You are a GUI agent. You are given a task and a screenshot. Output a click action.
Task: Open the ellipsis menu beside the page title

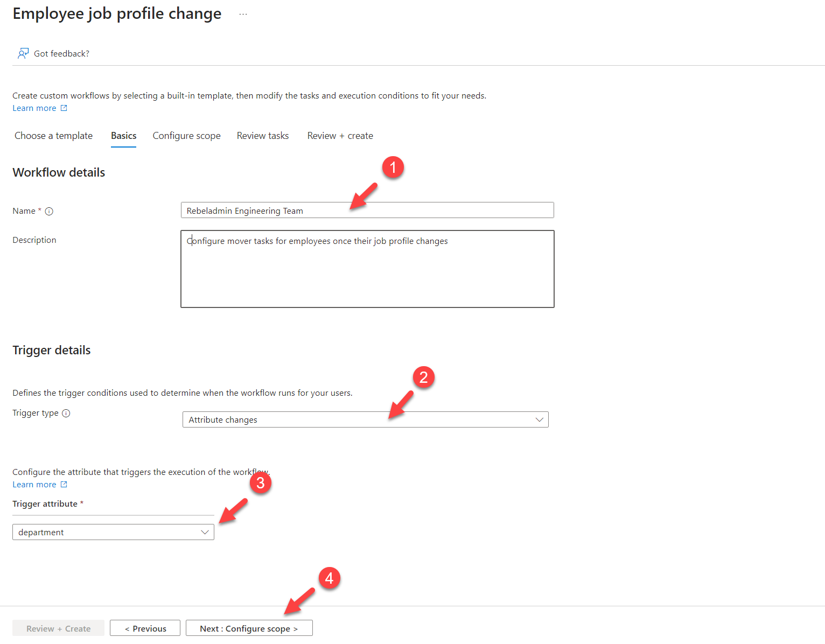click(243, 15)
